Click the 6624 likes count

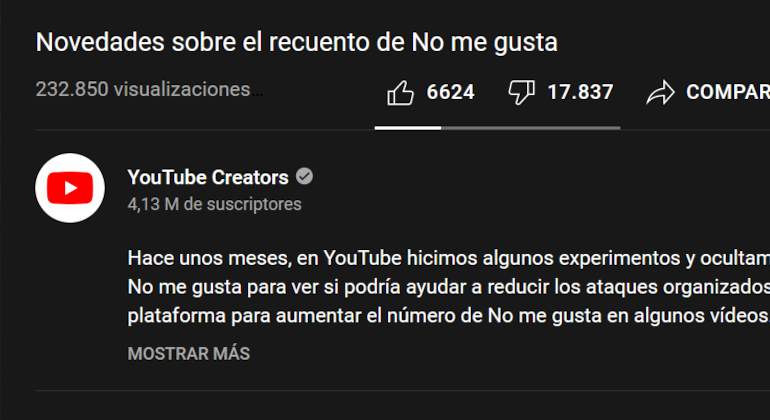(x=450, y=92)
